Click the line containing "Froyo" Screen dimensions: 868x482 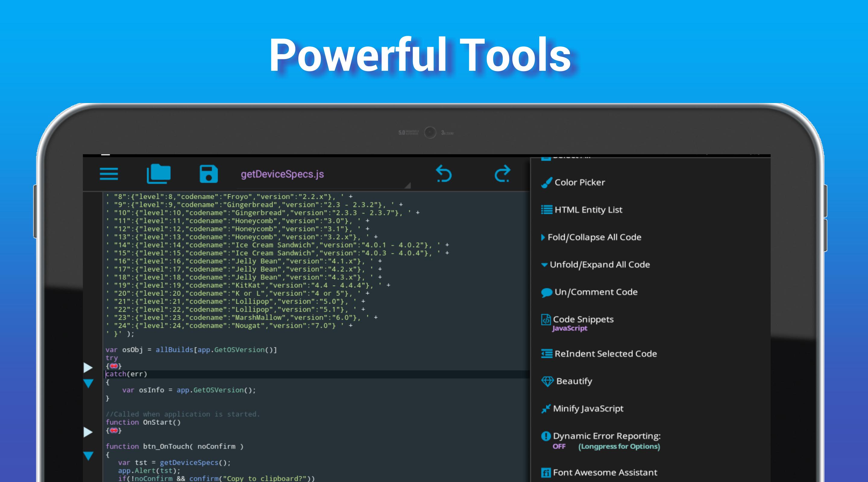[229, 197]
